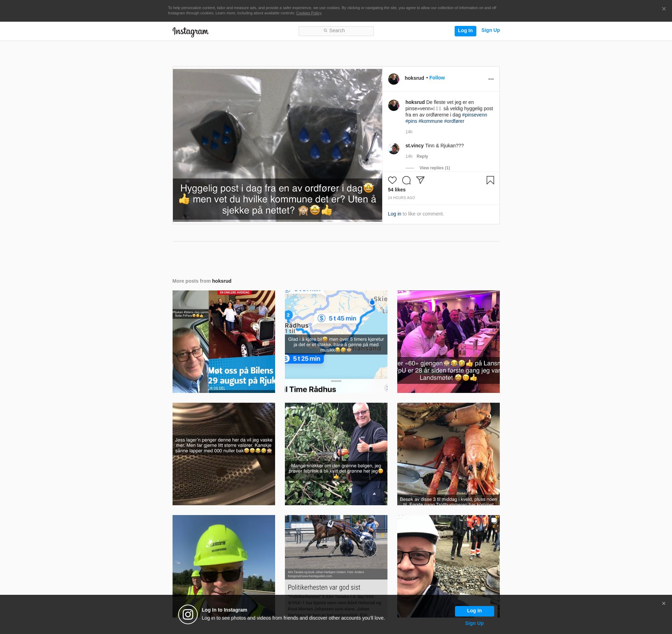Click Sign Up link in bottom banner
672x634 pixels.
[474, 623]
